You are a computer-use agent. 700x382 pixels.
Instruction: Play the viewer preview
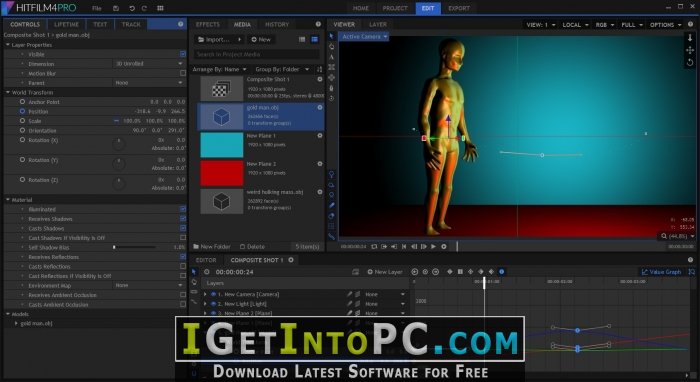433,246
